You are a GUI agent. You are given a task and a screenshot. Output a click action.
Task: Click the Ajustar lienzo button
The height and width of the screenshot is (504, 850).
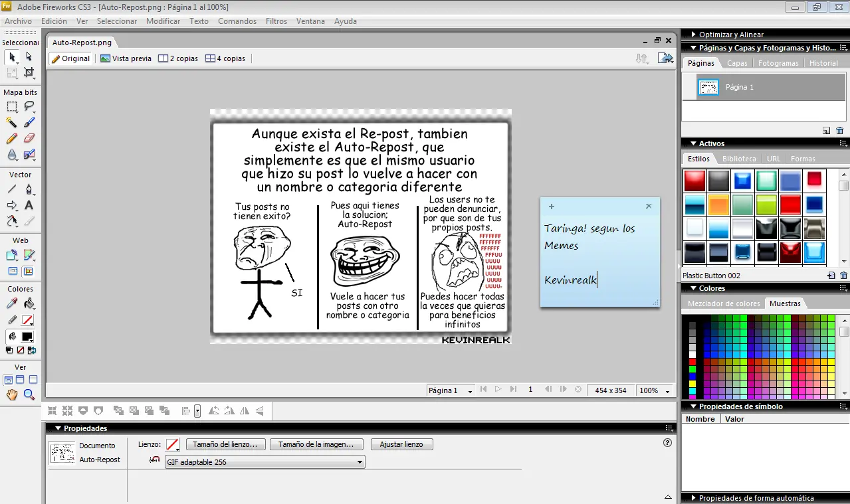pyautogui.click(x=401, y=444)
